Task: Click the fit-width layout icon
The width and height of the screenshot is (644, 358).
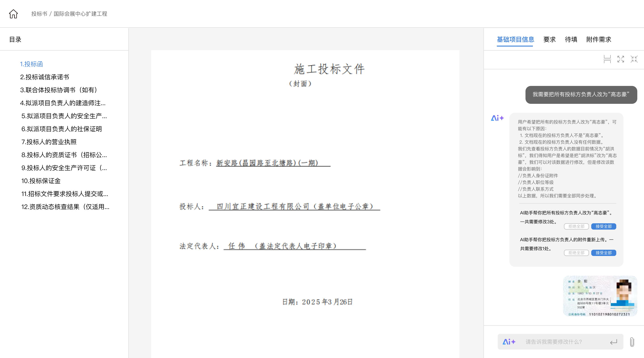Action: [x=607, y=59]
